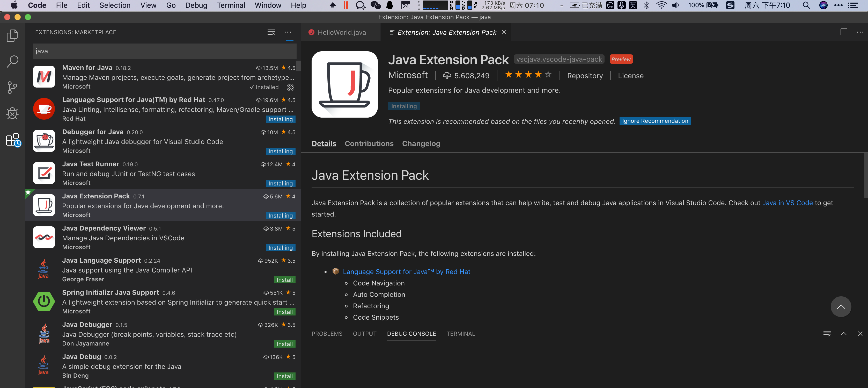
Task: Open the Java in VS Code link
Action: 788,203
